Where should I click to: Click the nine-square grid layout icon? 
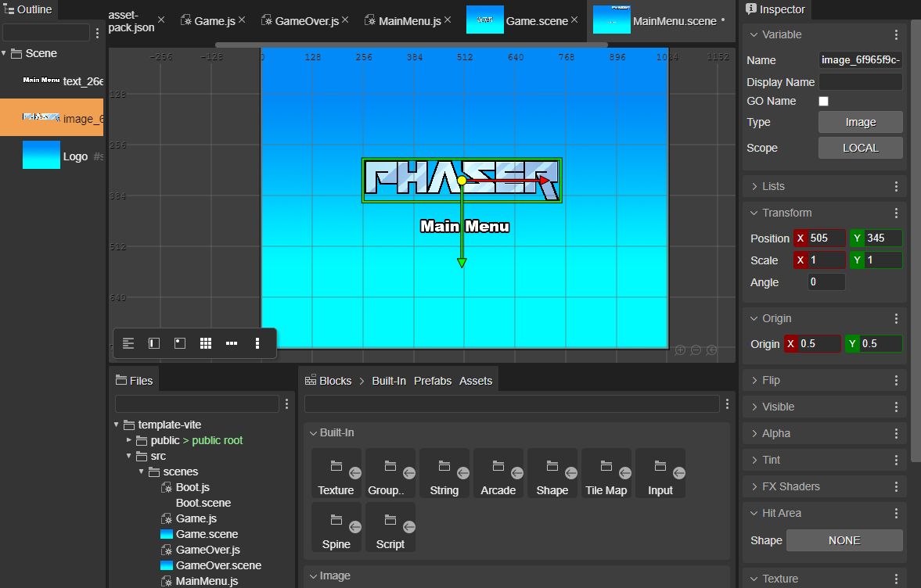pos(206,343)
